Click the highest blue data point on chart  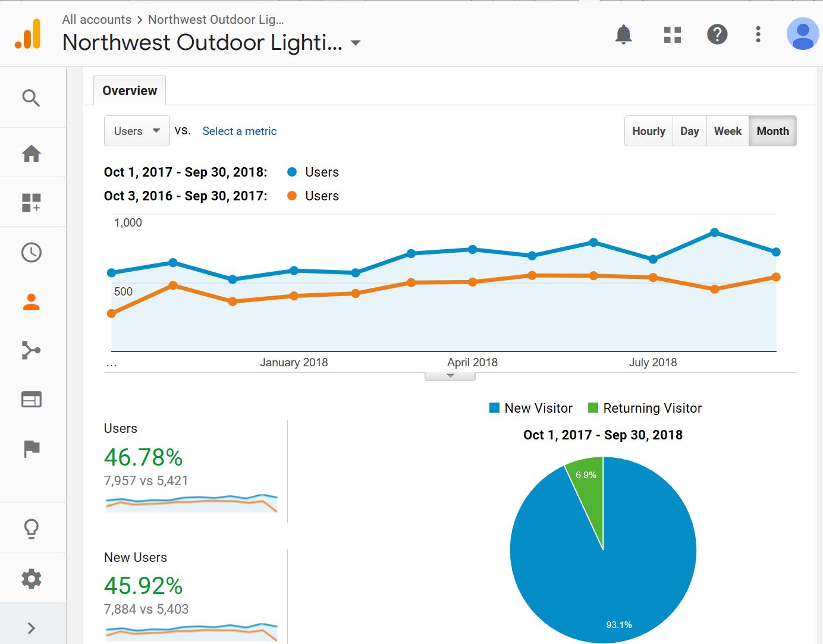click(x=715, y=233)
